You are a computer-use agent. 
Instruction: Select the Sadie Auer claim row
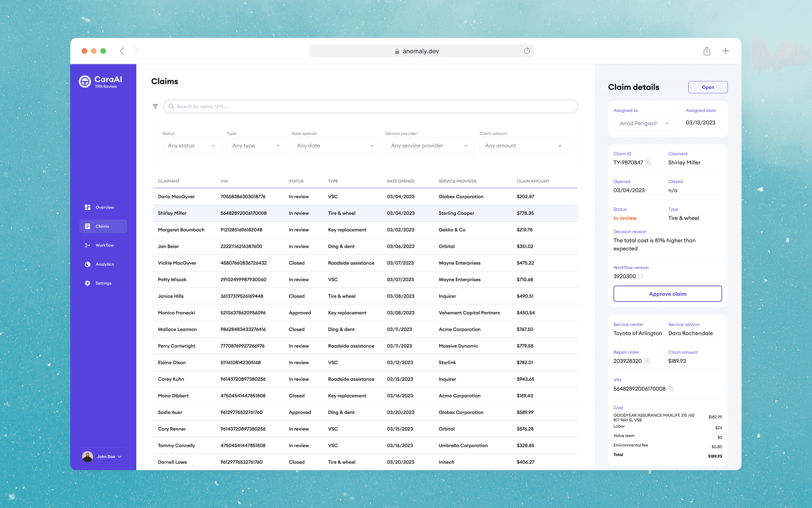(365, 412)
